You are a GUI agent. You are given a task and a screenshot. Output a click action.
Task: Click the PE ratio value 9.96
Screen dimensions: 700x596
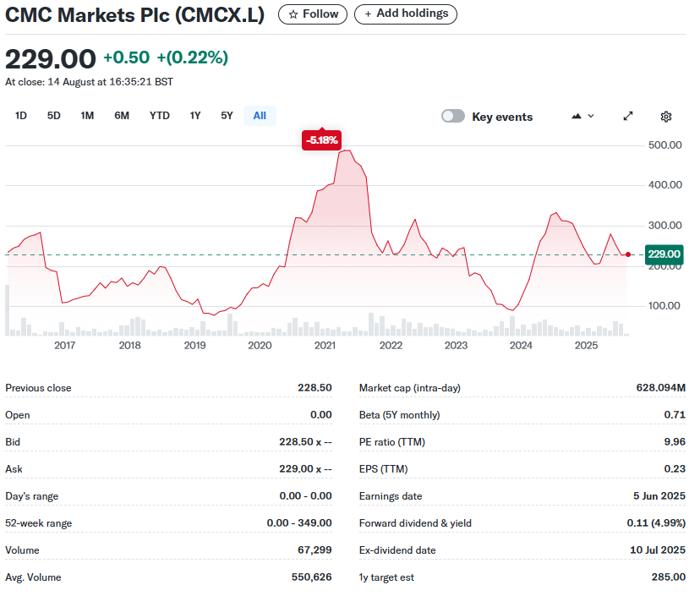(x=675, y=441)
